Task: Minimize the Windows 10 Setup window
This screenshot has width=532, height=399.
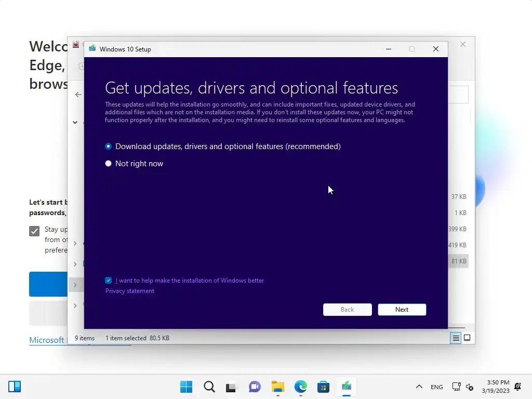Action: tap(389, 49)
